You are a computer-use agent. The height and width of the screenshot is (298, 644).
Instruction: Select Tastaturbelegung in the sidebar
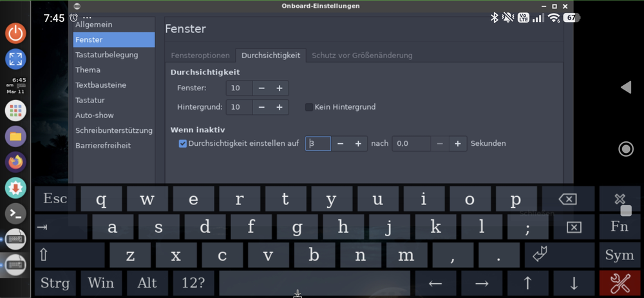[x=107, y=55]
